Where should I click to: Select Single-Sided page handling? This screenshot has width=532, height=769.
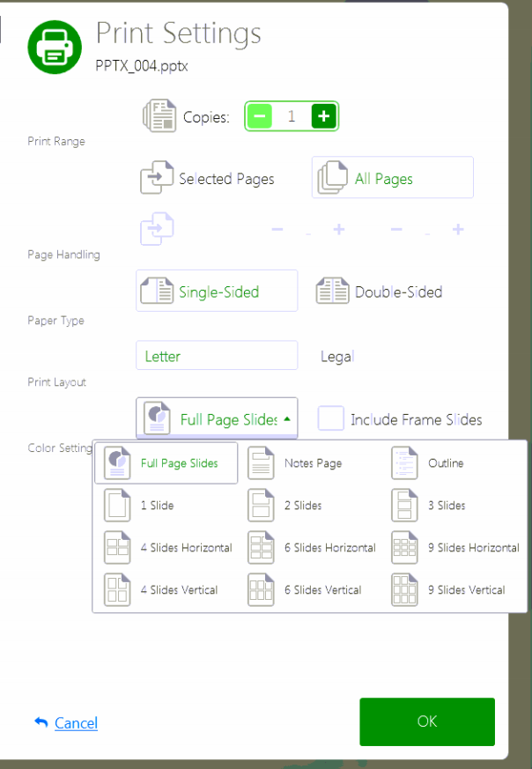click(217, 291)
